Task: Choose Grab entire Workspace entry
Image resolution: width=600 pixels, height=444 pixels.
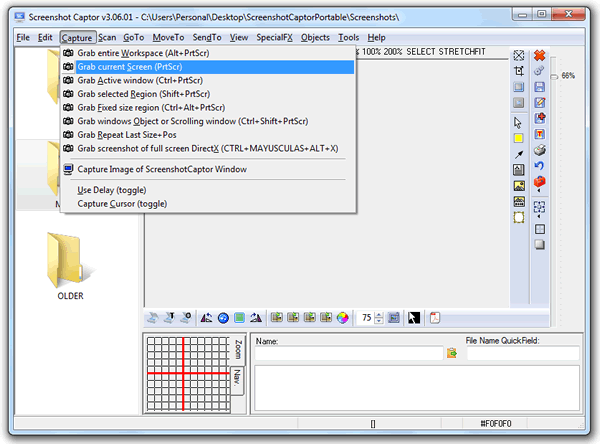Action: tap(209, 53)
